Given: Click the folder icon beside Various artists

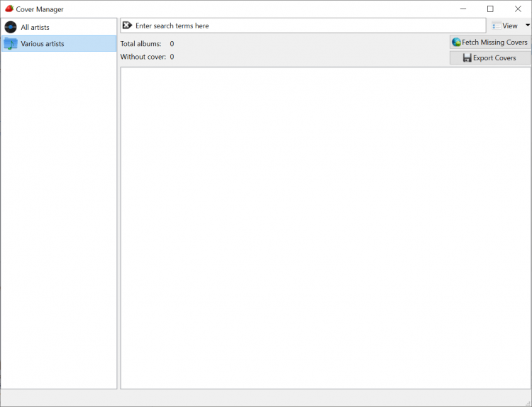Looking at the screenshot, I should tap(10, 44).
